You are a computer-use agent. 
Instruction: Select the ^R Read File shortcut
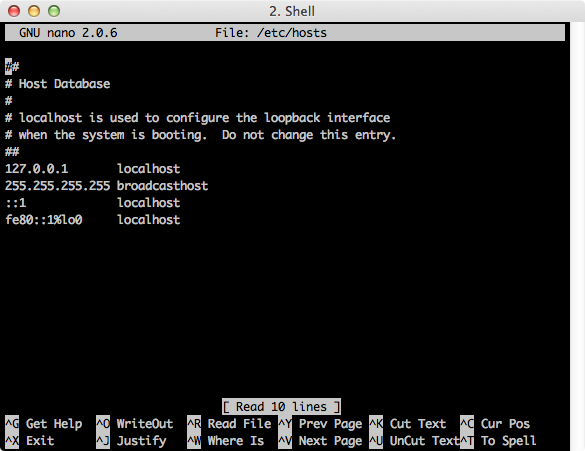point(229,424)
